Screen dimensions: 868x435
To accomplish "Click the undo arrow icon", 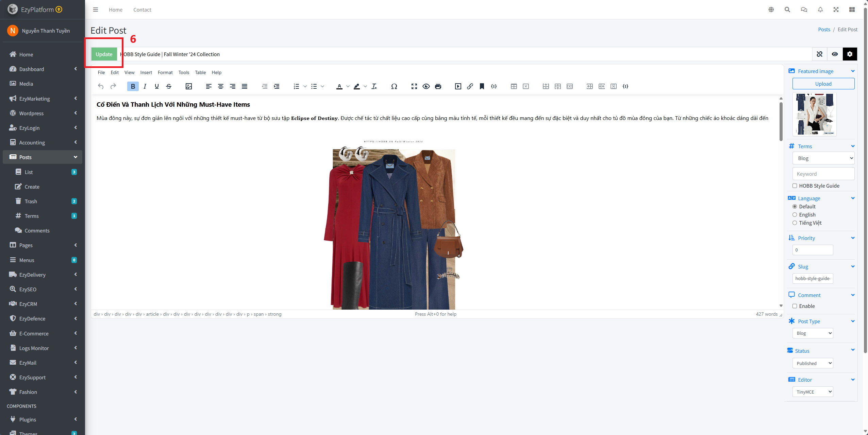I will (101, 86).
